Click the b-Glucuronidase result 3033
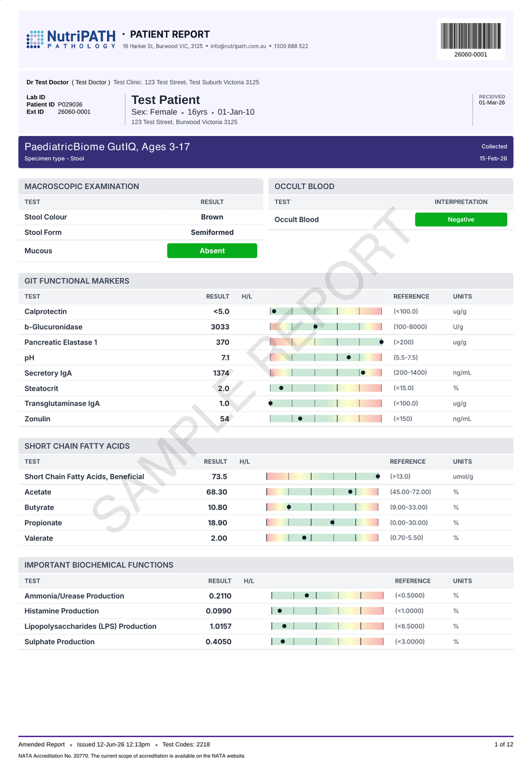This screenshot has width=532, height=770. click(220, 327)
